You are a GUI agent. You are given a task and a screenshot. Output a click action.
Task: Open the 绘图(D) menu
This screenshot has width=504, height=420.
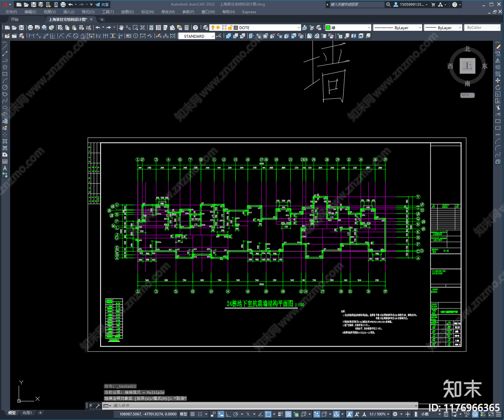tap(127, 12)
